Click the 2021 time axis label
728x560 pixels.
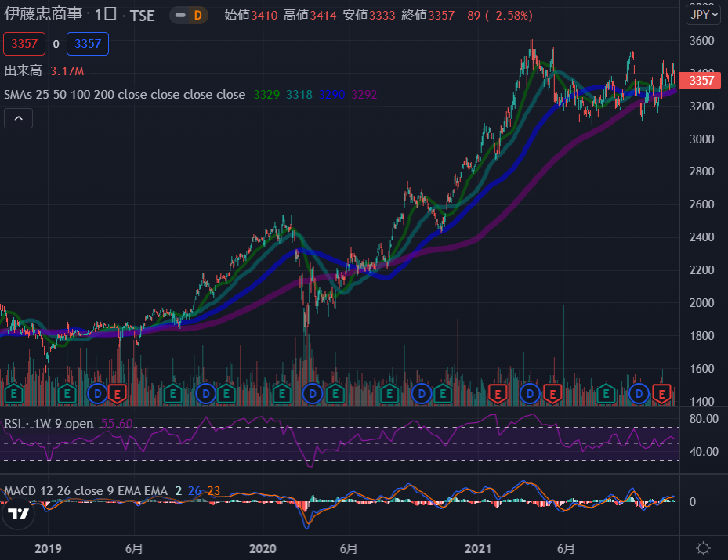pyautogui.click(x=478, y=549)
